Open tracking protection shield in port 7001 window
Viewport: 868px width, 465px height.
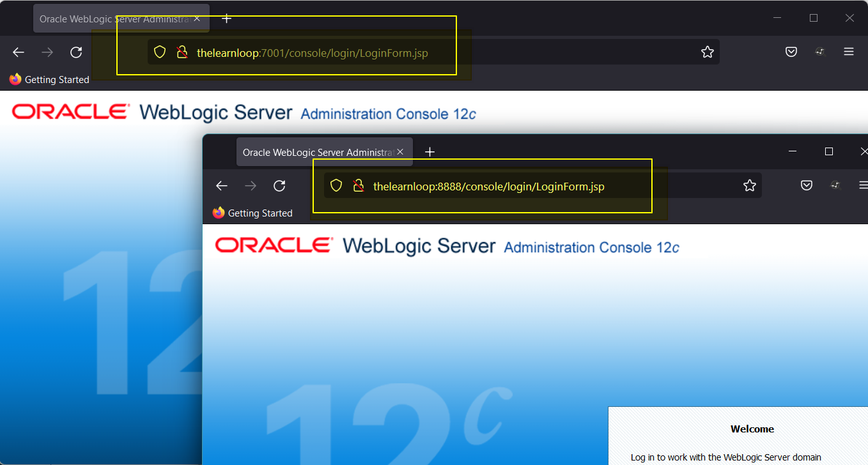point(160,52)
